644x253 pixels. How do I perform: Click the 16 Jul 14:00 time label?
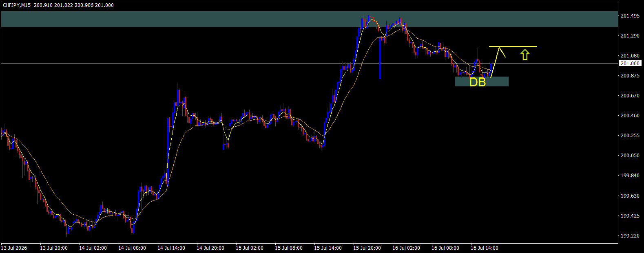pyautogui.click(x=485, y=248)
